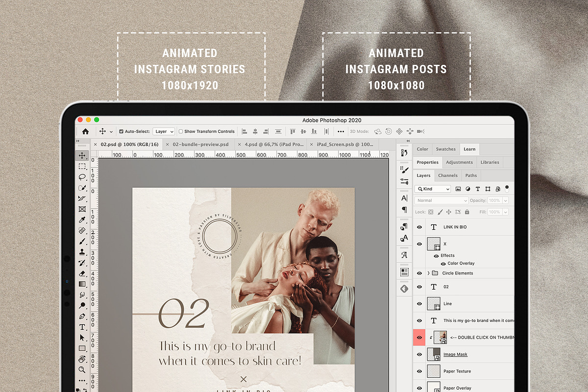Open the Kind filter dropdown

pyautogui.click(x=433, y=189)
